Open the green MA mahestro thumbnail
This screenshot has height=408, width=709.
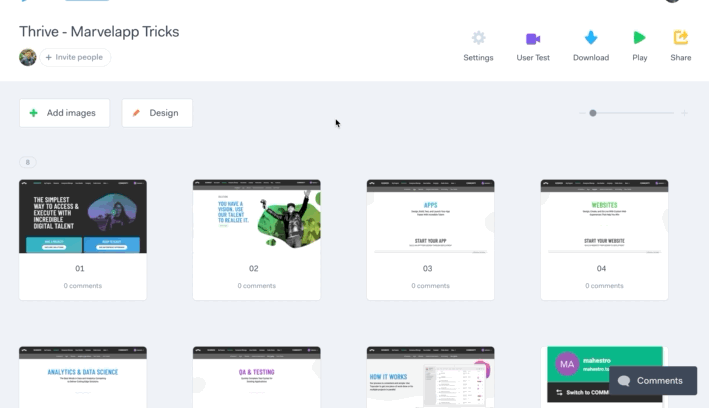click(x=605, y=377)
